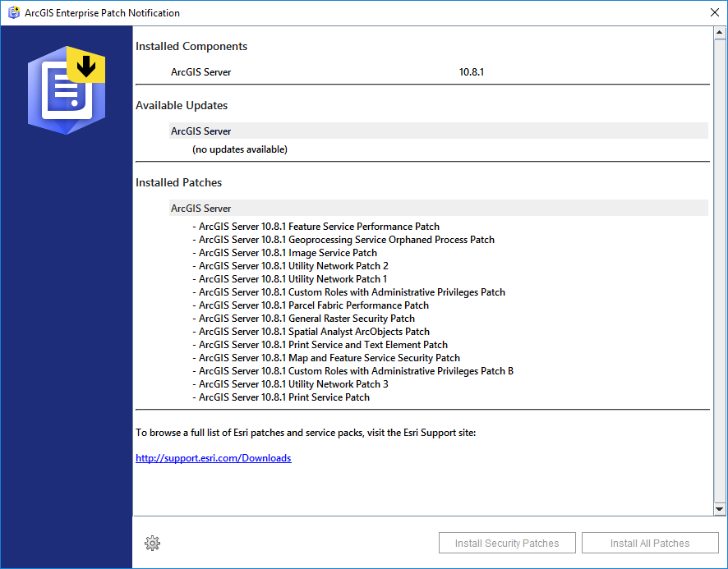Select Geoprocessing Service Orphaned Process Patch entry

[343, 240]
